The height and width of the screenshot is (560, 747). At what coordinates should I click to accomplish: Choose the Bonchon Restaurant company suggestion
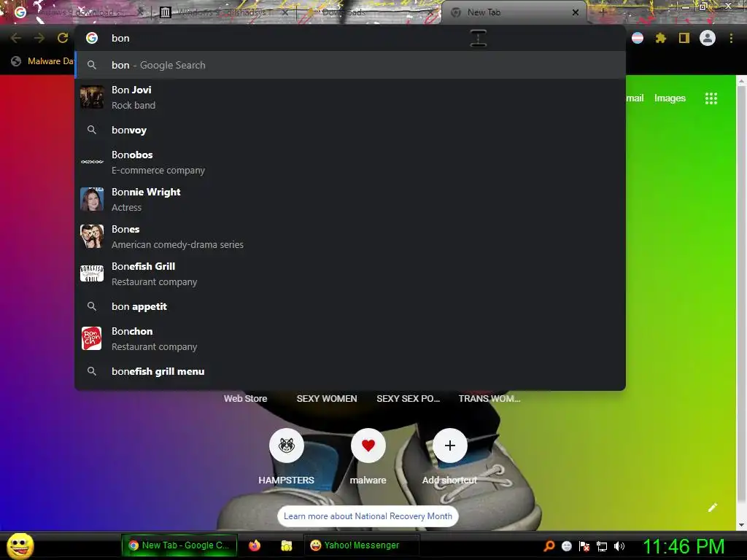click(x=350, y=338)
